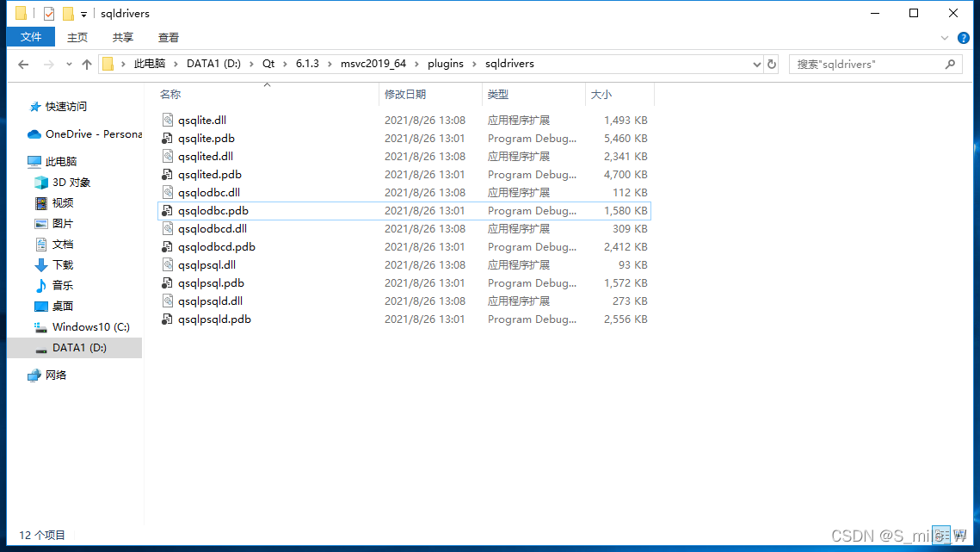Click the msvc2019_64 breadcrumb
The image size is (980, 552).
click(x=373, y=64)
